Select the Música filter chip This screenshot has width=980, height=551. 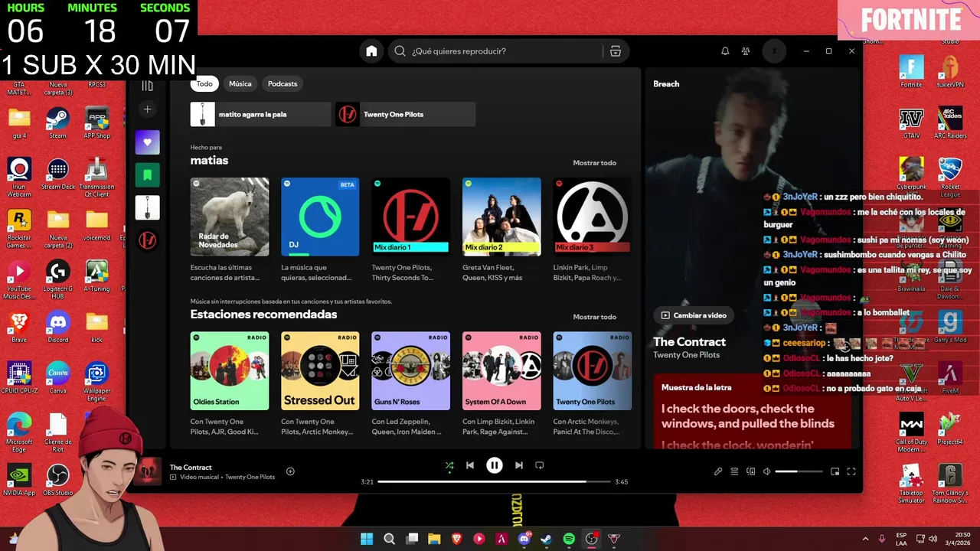(x=240, y=83)
